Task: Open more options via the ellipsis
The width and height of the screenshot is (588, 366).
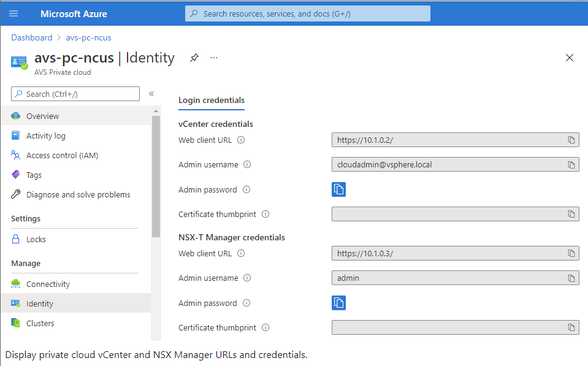Action: point(213,57)
